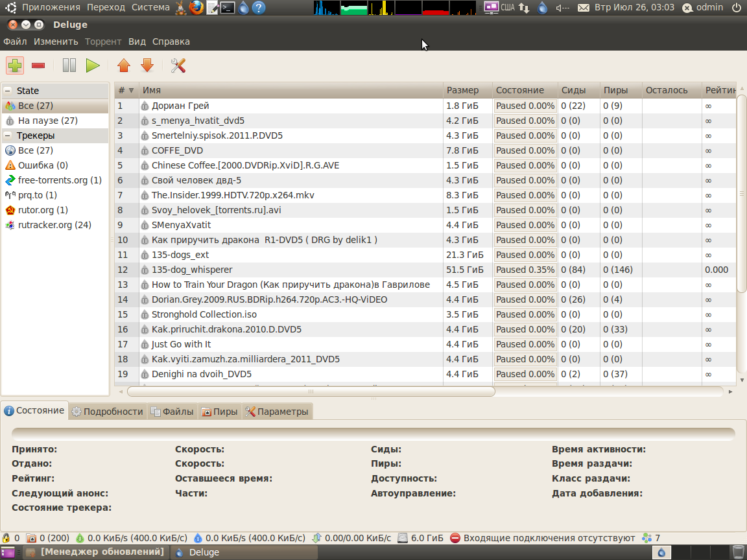
Task: Collapse the State section
Action: point(8,91)
